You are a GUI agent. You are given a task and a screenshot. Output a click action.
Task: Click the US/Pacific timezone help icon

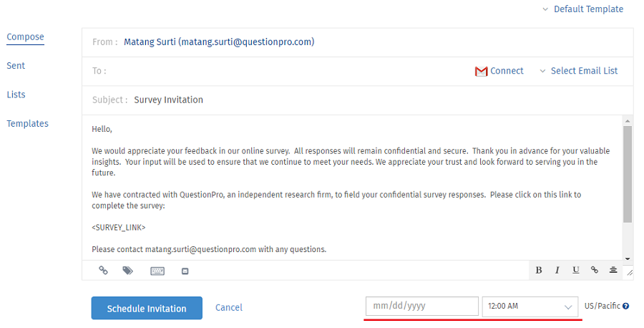click(625, 307)
